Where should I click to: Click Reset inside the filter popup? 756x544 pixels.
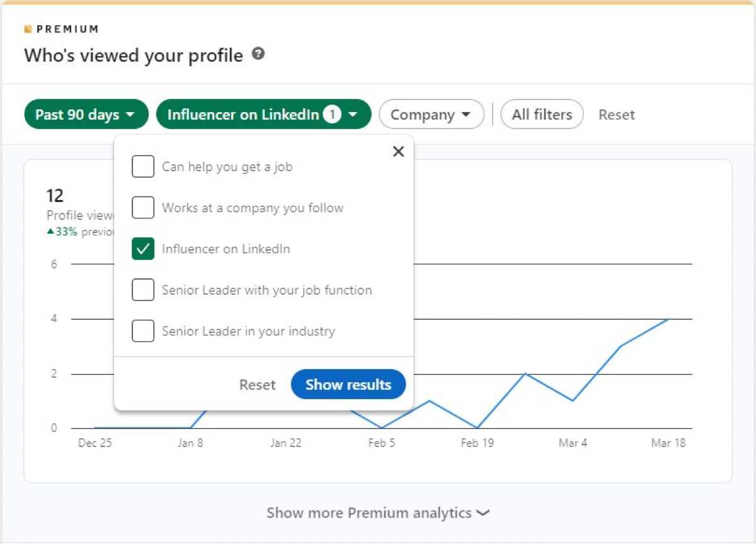(257, 385)
